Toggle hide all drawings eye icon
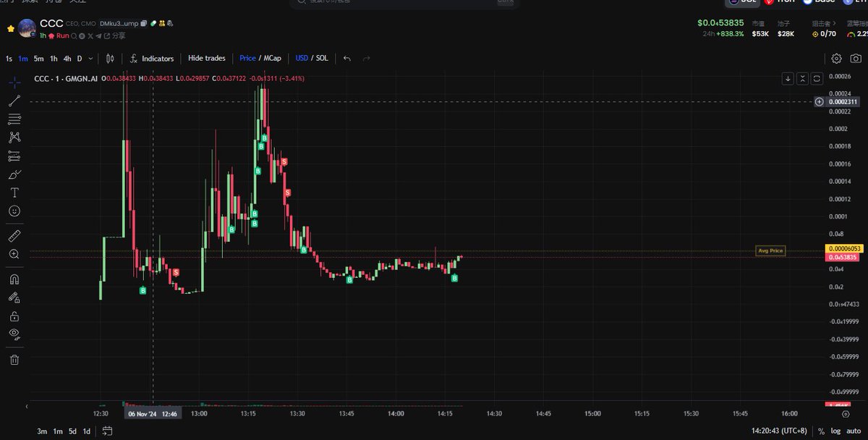The image size is (868, 440). [x=14, y=334]
